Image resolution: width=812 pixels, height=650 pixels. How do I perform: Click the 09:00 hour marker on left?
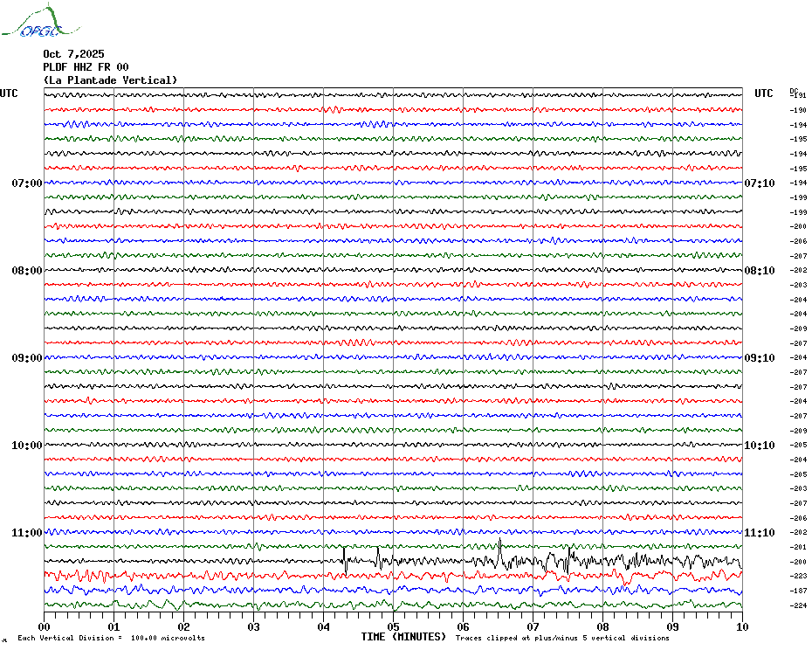(x=26, y=358)
